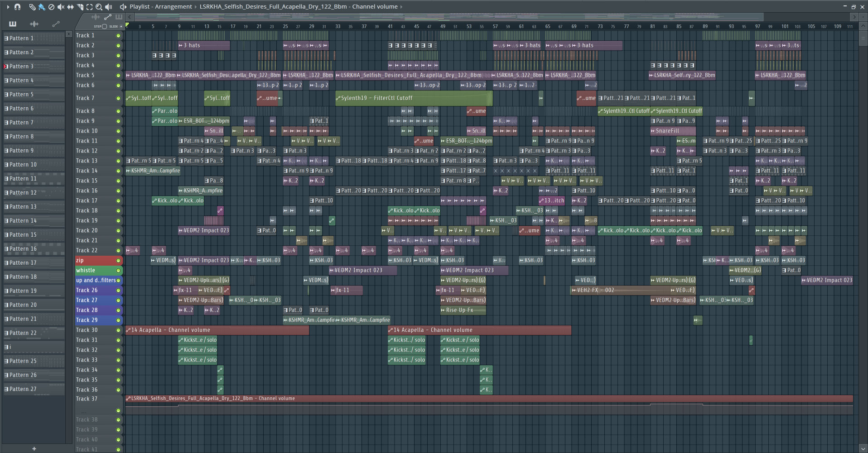This screenshot has height=453, width=868.
Task: Select the Paint brush tool
Action: pyautogui.click(x=42, y=7)
